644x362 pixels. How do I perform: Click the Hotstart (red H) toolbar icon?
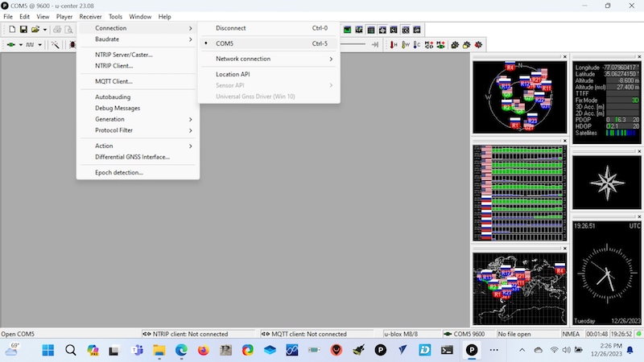394,44
